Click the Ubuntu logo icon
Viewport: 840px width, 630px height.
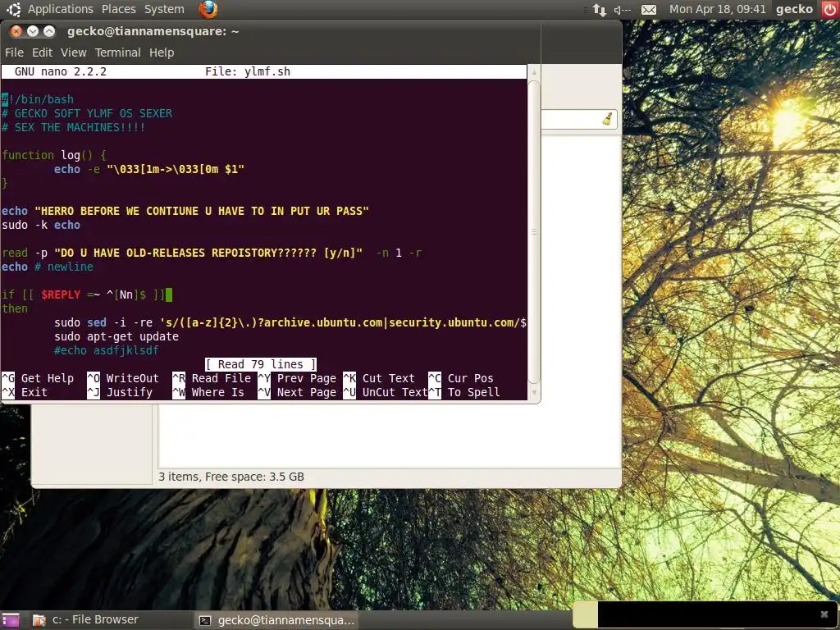(x=13, y=9)
